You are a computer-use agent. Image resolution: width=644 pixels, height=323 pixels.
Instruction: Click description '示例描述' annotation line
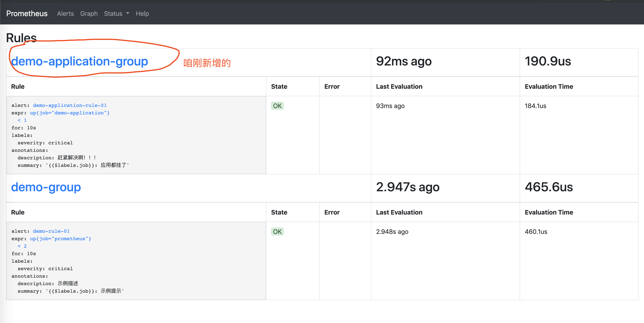coord(48,284)
